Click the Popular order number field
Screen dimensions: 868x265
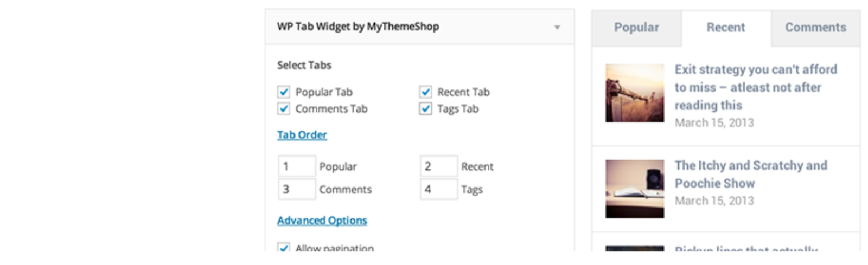pos(297,166)
